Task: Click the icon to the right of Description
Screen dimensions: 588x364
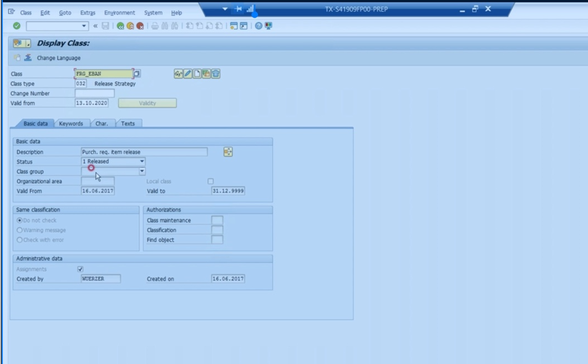Action: pos(228,151)
